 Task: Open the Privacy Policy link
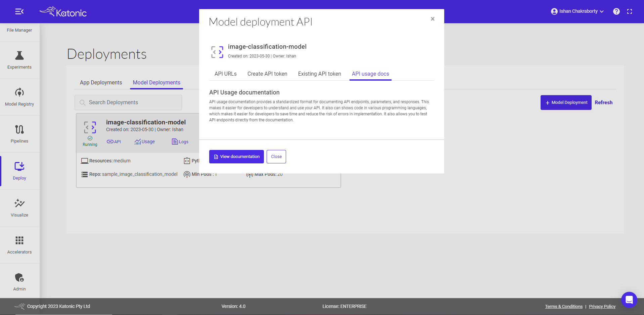(x=602, y=307)
